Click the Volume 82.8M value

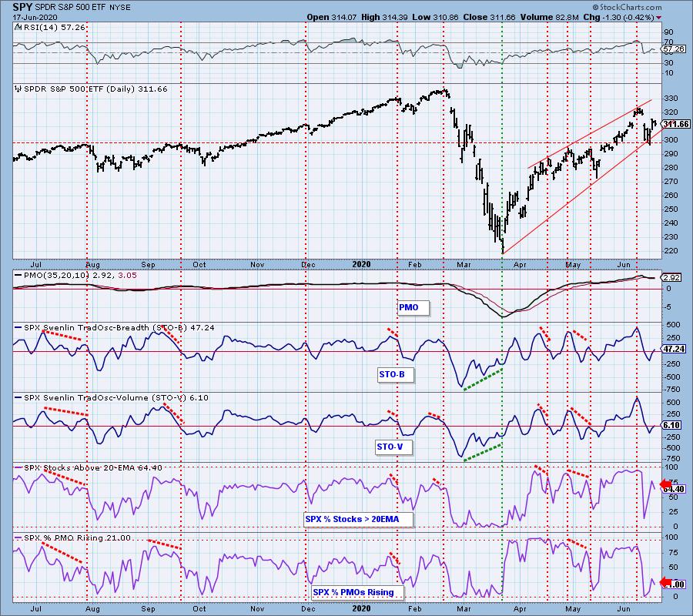[x=550, y=17]
